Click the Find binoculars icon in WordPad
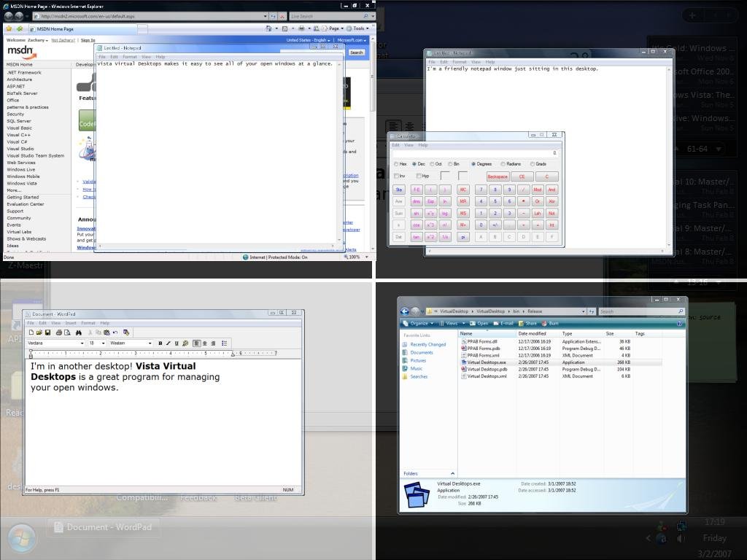Screen dimensions: 747x560 coord(78,332)
